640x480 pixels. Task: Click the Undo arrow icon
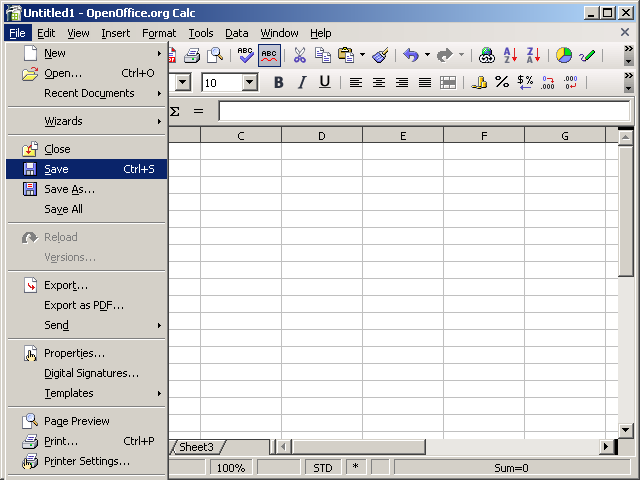(411, 55)
